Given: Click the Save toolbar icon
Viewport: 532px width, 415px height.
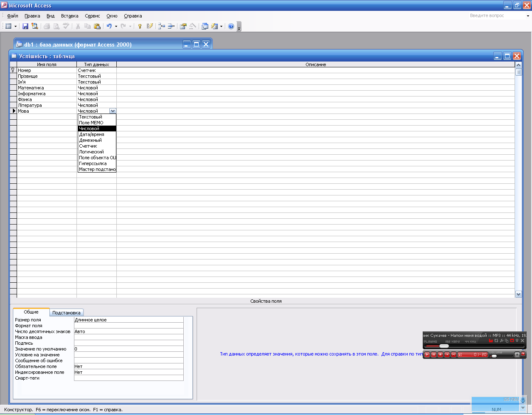Looking at the screenshot, I should pyautogui.click(x=25, y=26).
